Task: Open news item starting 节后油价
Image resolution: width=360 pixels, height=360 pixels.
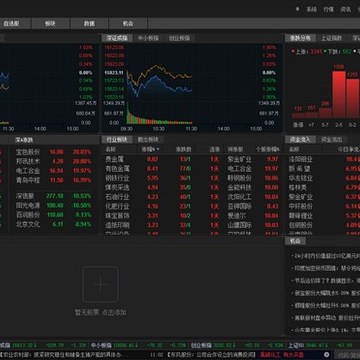Action: click(326, 281)
